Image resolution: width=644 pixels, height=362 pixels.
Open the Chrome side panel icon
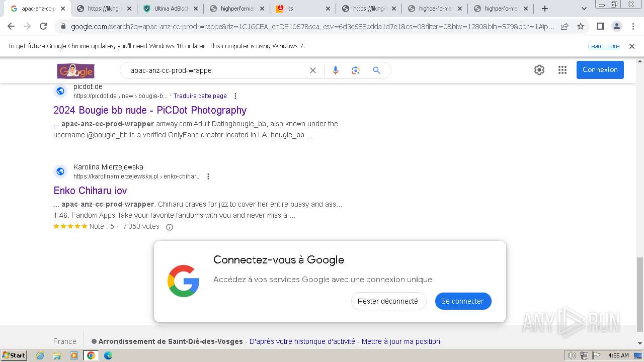click(600, 26)
